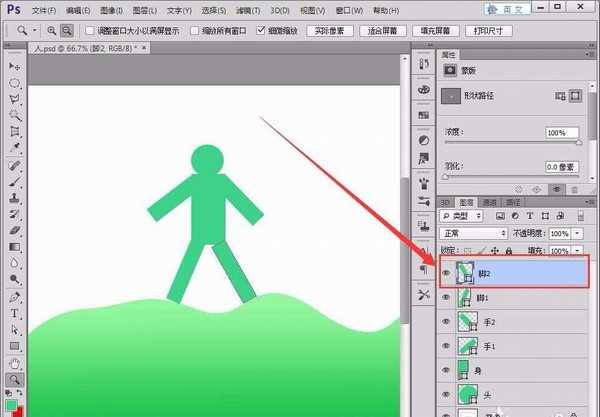The image size is (600, 417).
Task: Hide the 手1 layer
Action: pyautogui.click(x=446, y=346)
